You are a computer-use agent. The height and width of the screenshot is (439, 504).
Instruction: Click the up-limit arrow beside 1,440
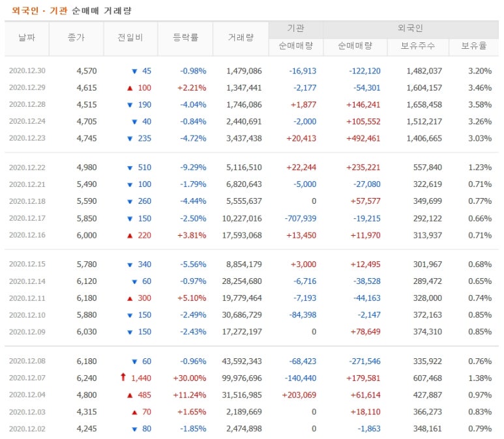point(123,377)
